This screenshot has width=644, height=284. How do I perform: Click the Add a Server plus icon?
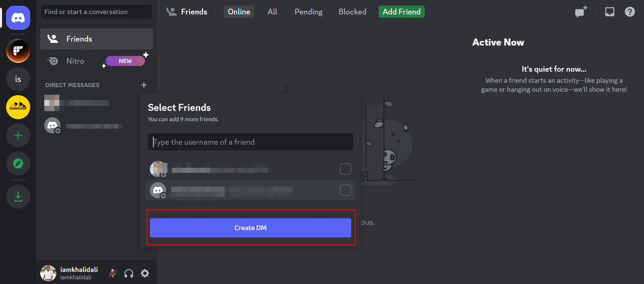(x=18, y=135)
